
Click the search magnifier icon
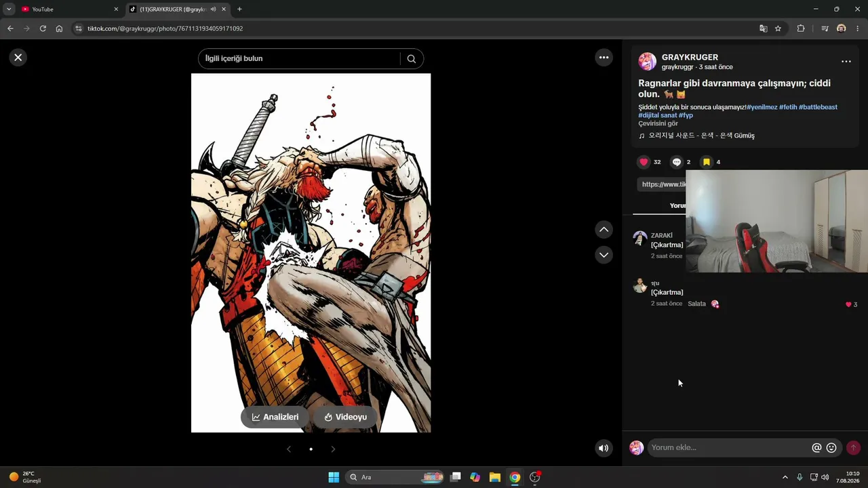click(x=411, y=58)
